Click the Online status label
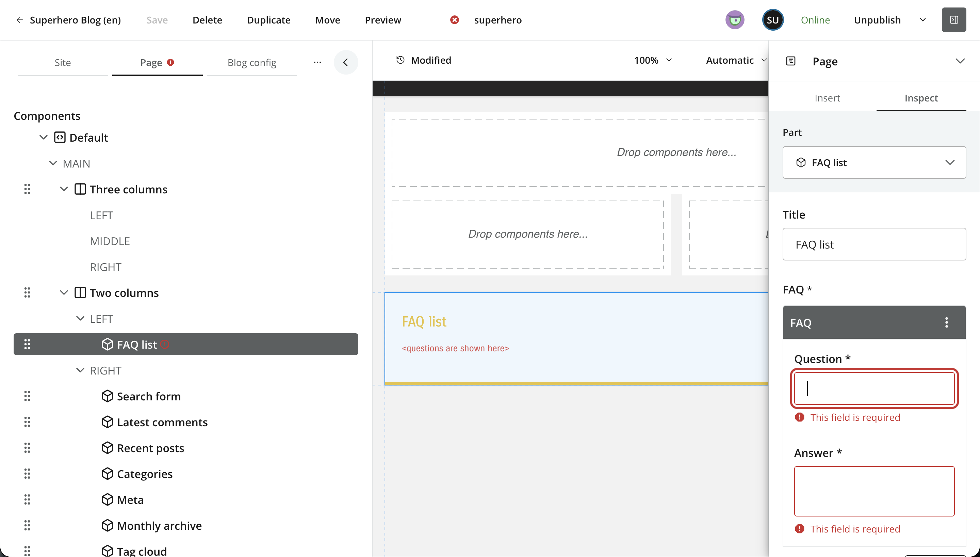Image resolution: width=980 pixels, height=557 pixels. [815, 20]
